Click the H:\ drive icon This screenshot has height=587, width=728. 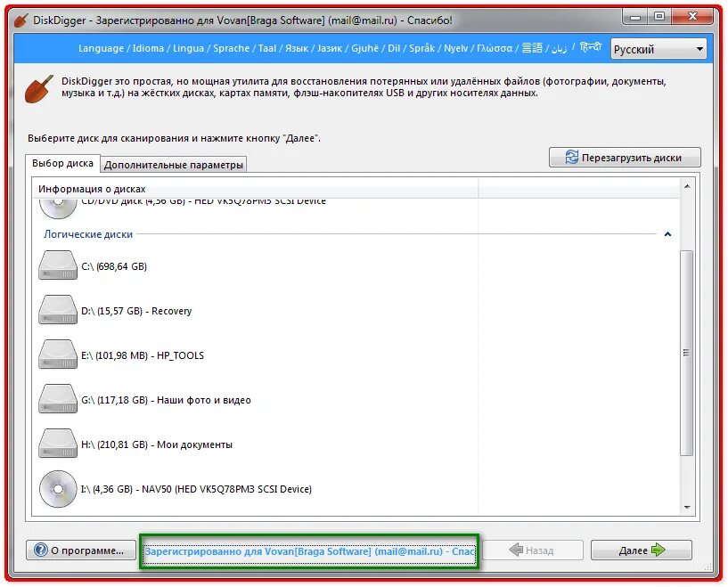(x=58, y=444)
